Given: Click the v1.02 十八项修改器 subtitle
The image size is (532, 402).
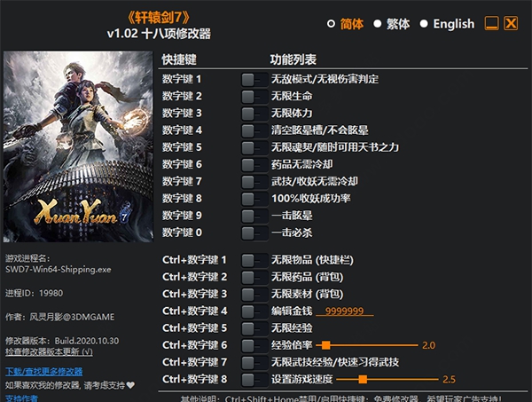Looking at the screenshot, I should (x=159, y=34).
